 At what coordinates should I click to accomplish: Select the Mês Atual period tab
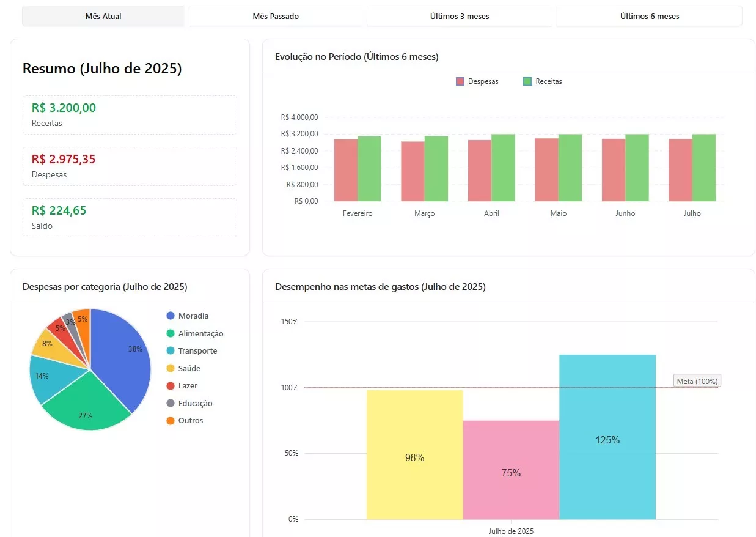tap(103, 16)
